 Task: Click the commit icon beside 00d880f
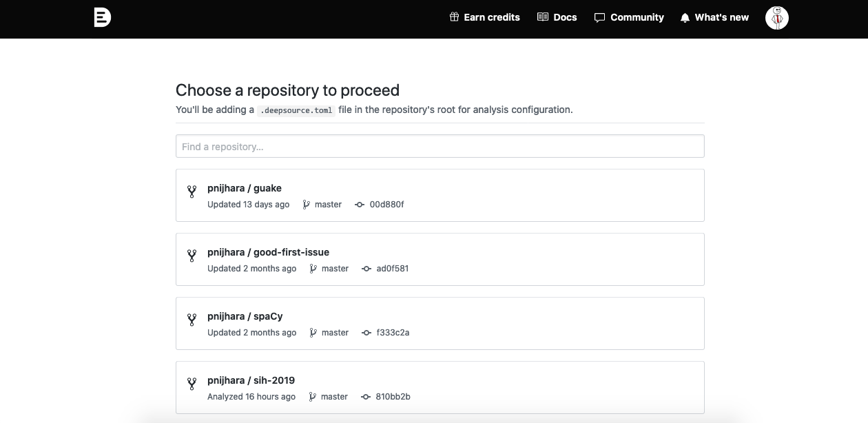click(359, 204)
